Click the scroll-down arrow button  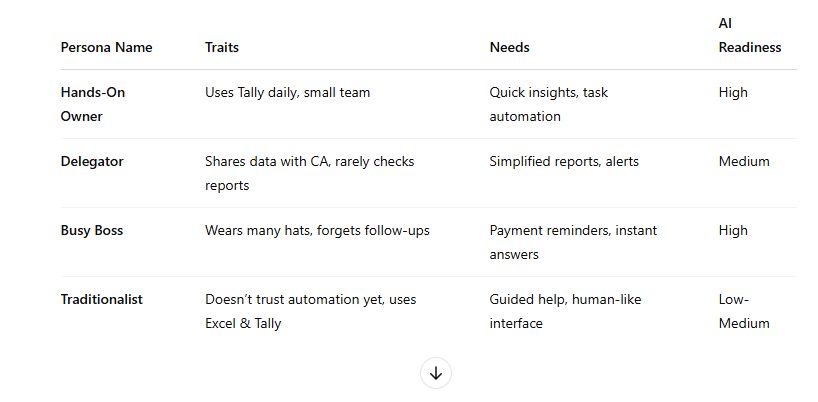point(436,373)
